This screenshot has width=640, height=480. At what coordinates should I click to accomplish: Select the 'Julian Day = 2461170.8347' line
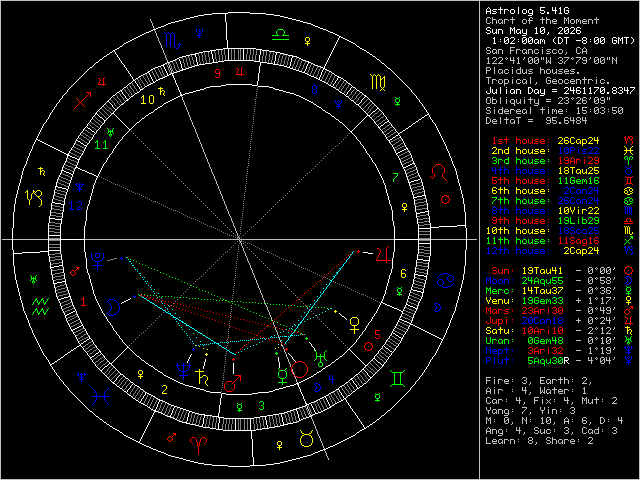[560, 91]
